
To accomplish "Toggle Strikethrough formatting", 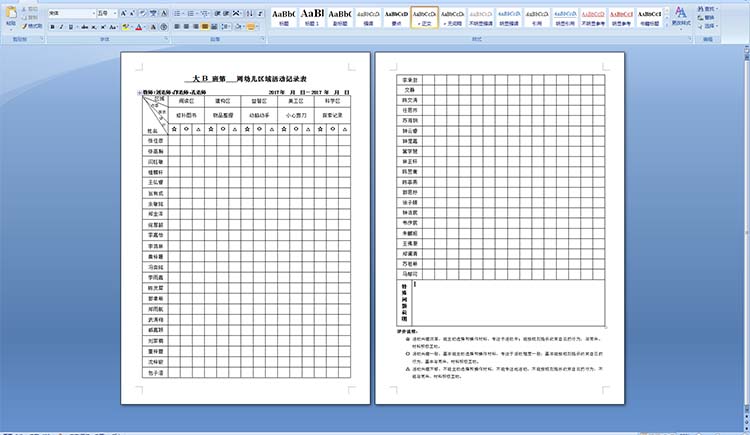I will (85, 27).
